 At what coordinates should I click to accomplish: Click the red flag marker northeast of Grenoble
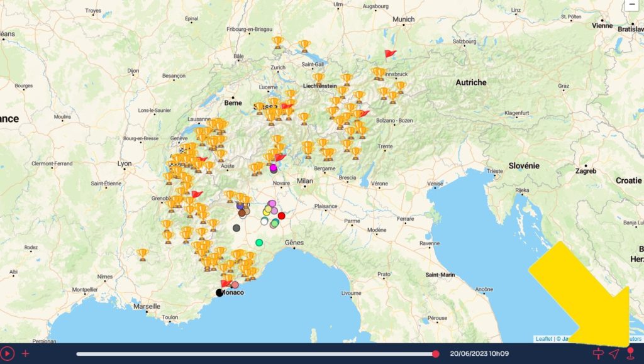pyautogui.click(x=197, y=194)
